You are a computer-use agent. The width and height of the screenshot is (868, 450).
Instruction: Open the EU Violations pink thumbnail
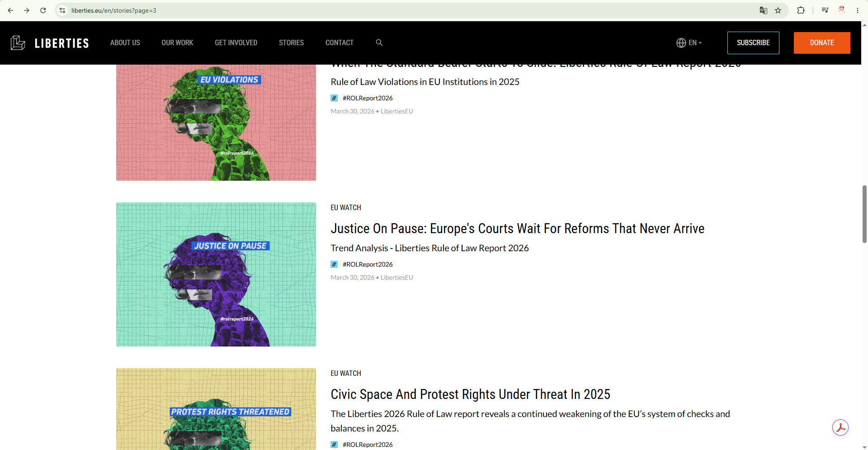tap(216, 122)
